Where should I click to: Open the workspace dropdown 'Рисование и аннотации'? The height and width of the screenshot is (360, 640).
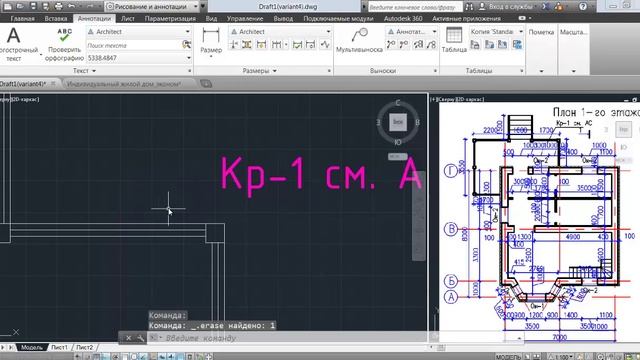click(x=151, y=7)
